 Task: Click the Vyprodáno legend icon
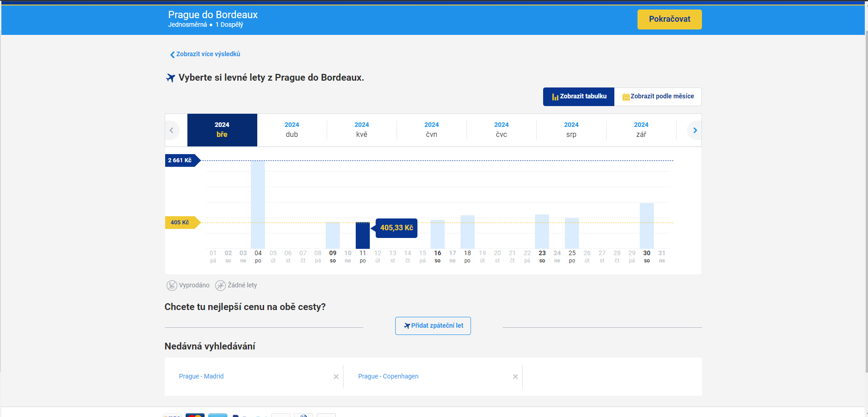172,285
